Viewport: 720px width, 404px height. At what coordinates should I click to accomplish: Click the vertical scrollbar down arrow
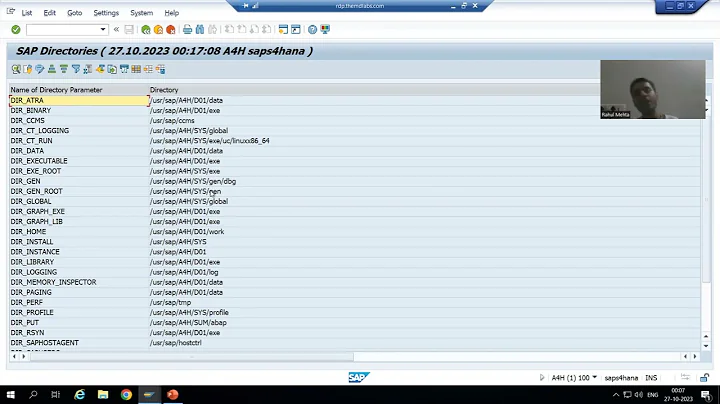click(x=706, y=346)
